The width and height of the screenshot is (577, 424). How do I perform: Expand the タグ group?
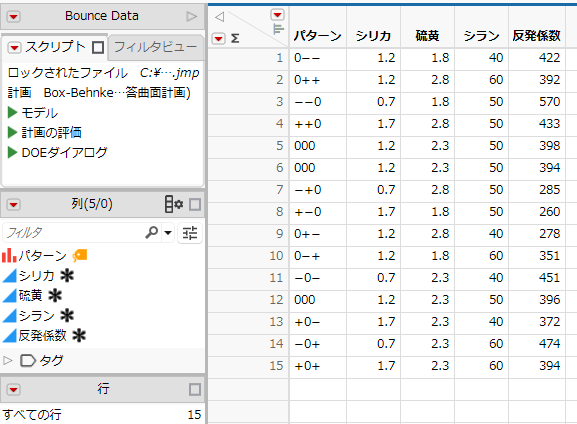tap(8, 360)
